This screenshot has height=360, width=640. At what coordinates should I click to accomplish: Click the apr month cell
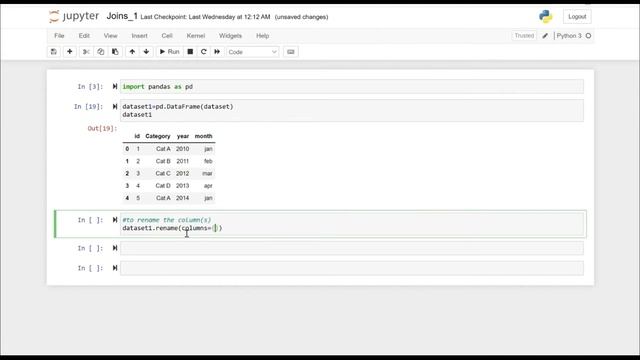[x=208, y=186]
